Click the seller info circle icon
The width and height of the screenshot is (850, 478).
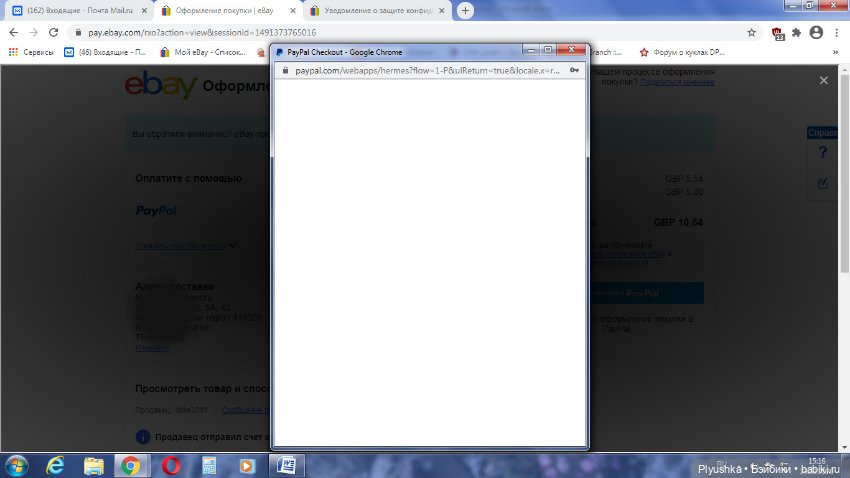(x=143, y=437)
